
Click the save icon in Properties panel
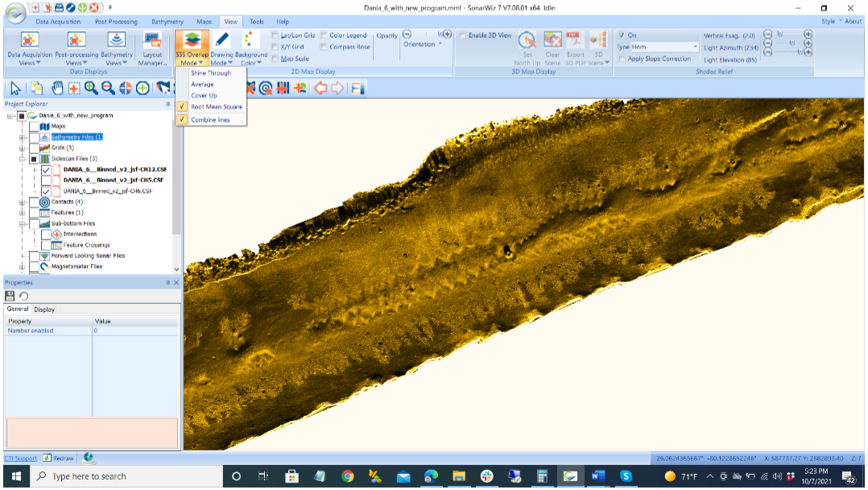[x=10, y=296]
